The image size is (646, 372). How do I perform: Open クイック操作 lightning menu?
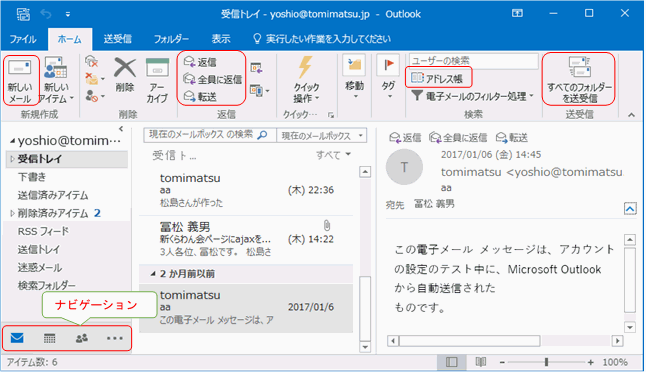point(306,80)
